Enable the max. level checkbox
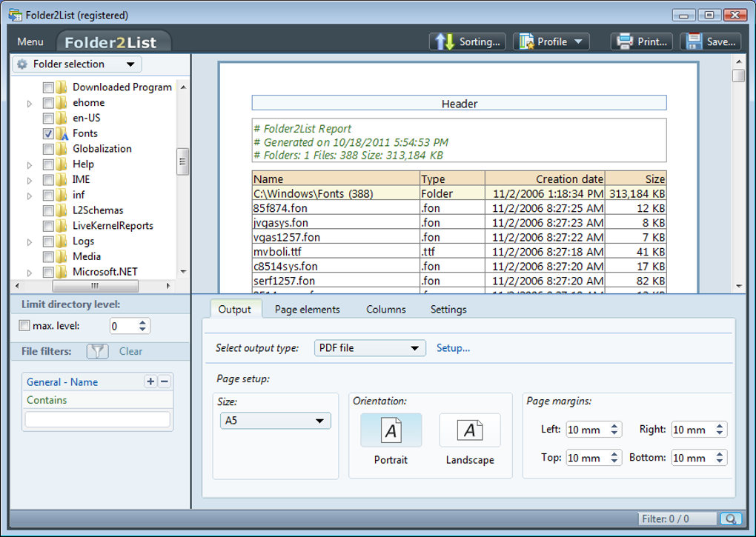The image size is (756, 537). click(x=24, y=326)
